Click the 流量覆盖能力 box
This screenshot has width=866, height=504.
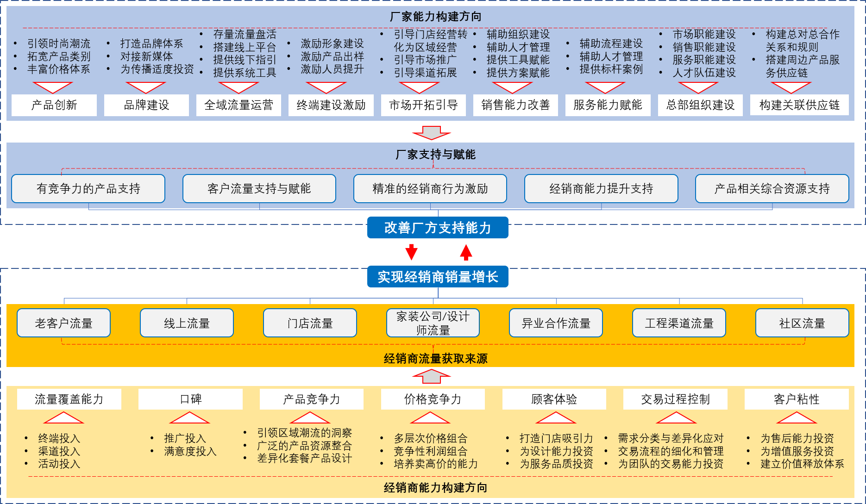tap(69, 399)
